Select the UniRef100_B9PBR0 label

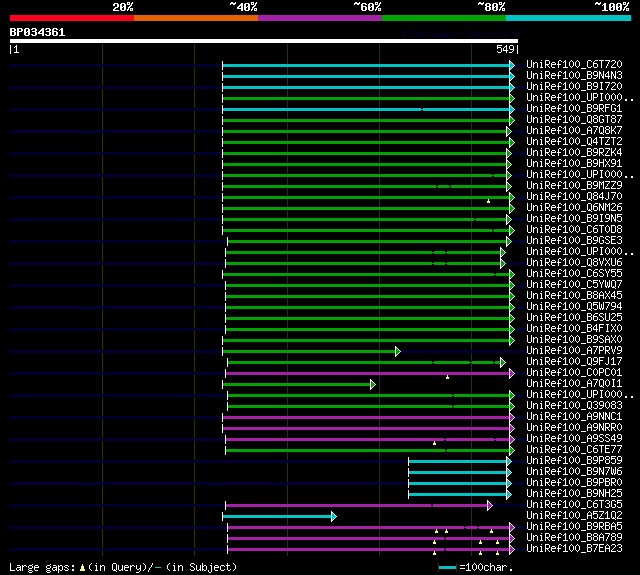[574, 483]
